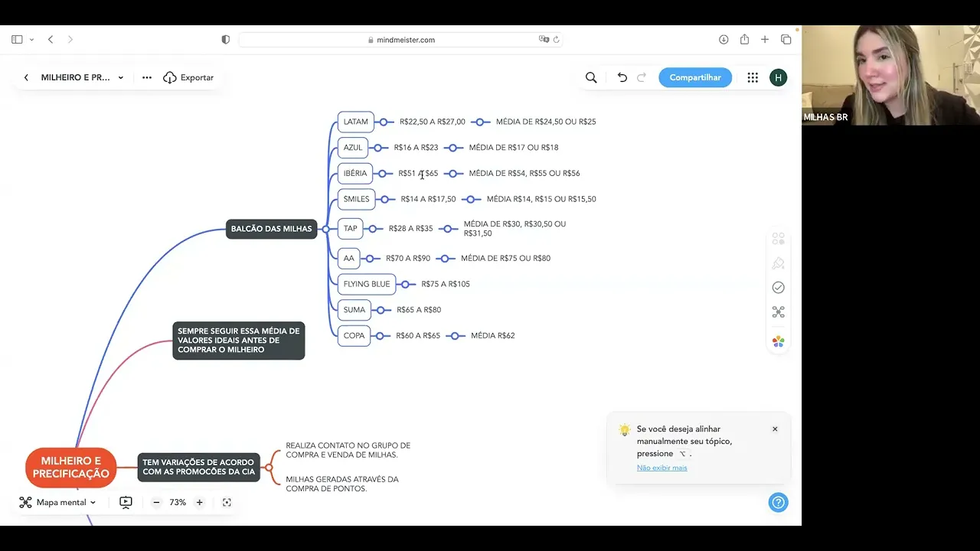Open the user avatar H menu

(778, 77)
